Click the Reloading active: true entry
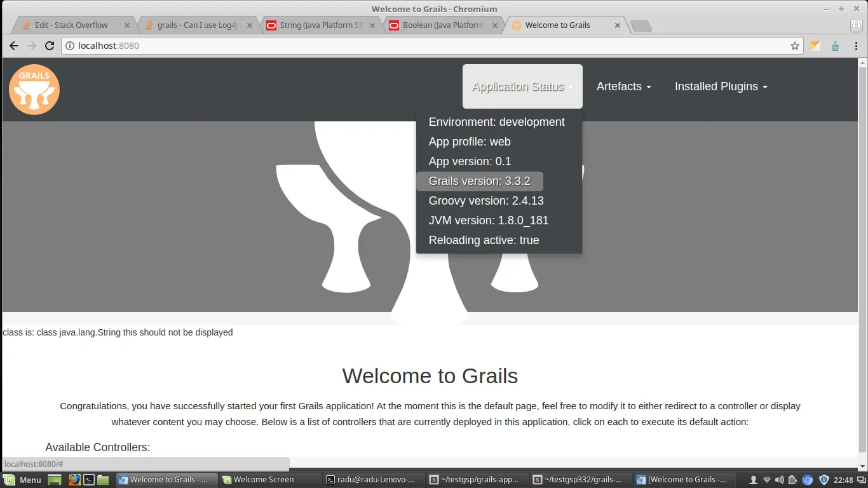Image resolution: width=868 pixels, height=488 pixels. [x=484, y=240]
